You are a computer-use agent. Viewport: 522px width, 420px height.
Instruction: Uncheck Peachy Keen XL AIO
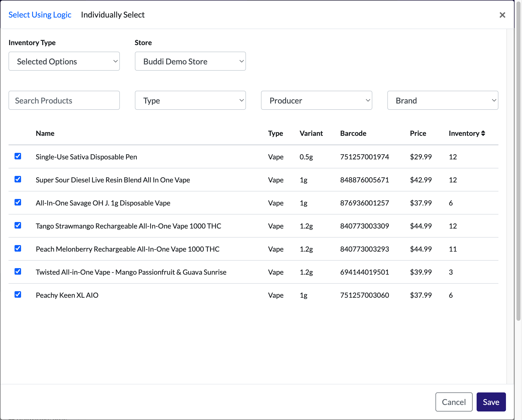point(18,294)
